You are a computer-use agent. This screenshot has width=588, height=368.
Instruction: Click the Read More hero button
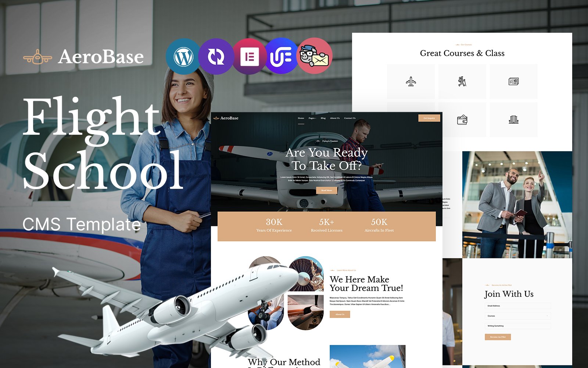(326, 190)
